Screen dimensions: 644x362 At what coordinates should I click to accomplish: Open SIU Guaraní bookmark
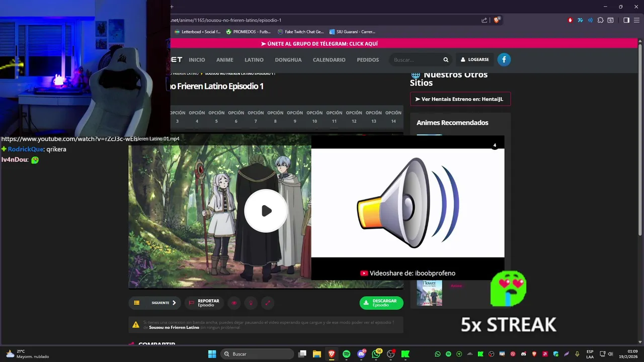352,32
